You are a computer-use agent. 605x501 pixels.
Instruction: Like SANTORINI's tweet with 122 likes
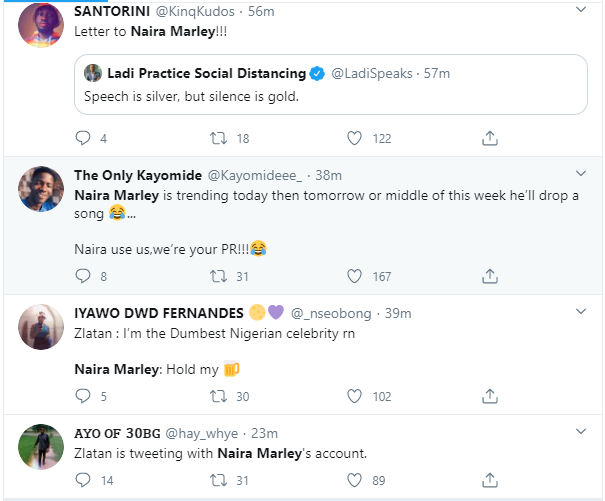tap(354, 138)
